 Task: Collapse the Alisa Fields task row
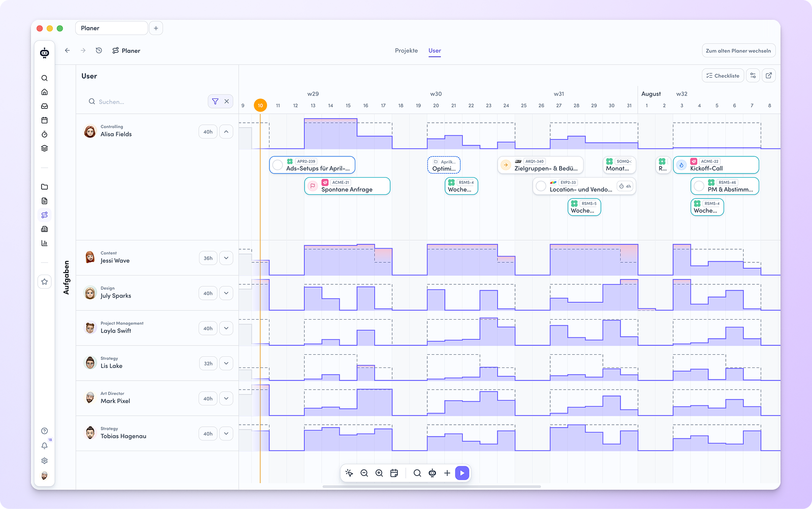[x=226, y=131]
